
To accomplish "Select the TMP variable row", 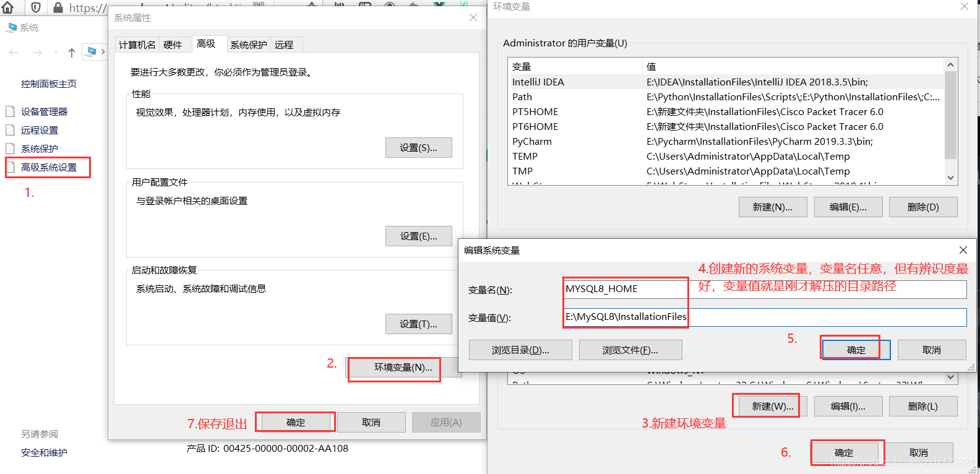I will [726, 171].
